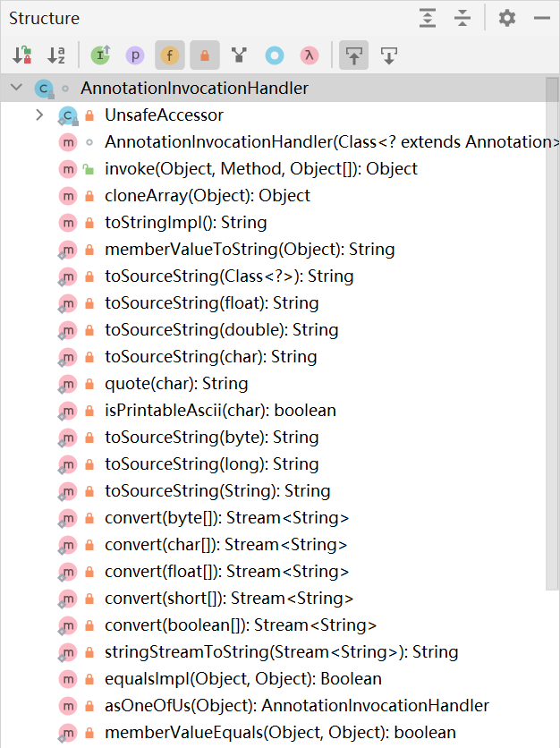Click Autoscroll from Source icon
560x748 pixels.
(x=389, y=55)
